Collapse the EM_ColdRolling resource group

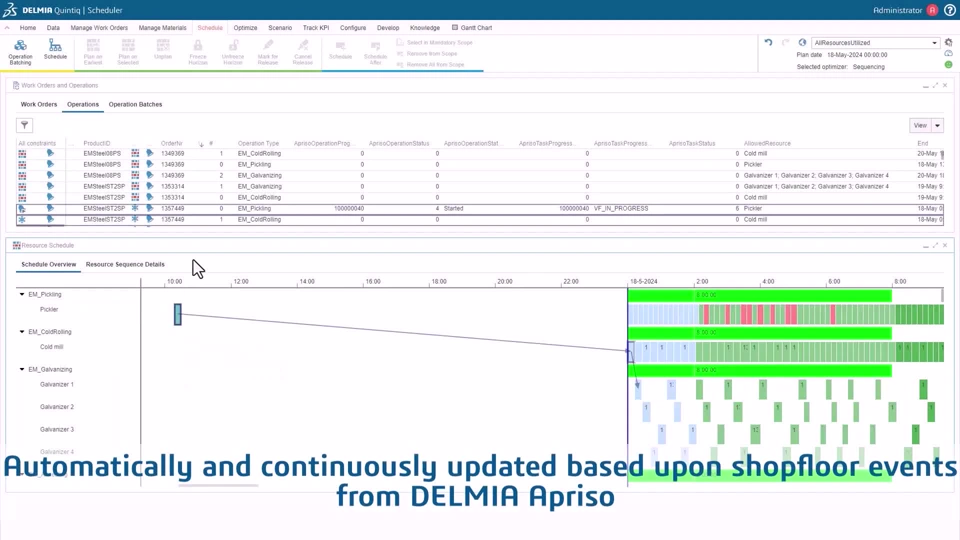(x=22, y=332)
